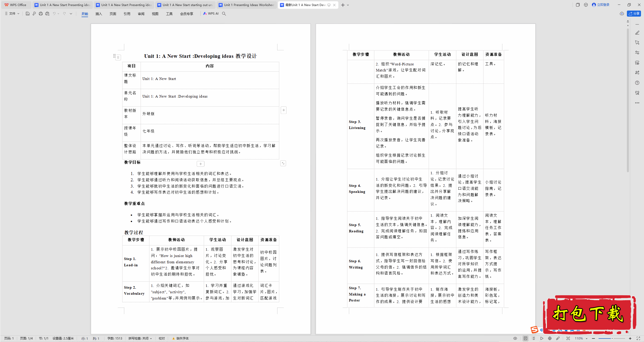Click the tools icon in right sidebar
This screenshot has width=644, height=342.
pyautogui.click(x=637, y=73)
